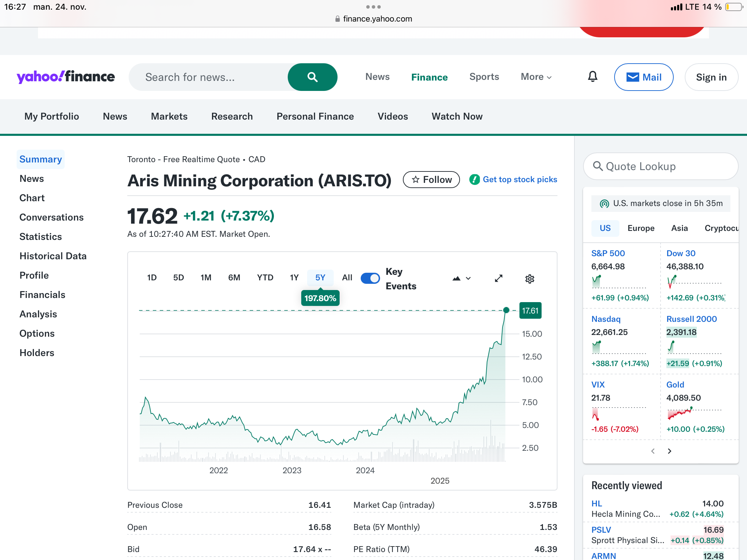This screenshot has height=560, width=747.
Task: Click the Sign in button
Action: [711, 77]
